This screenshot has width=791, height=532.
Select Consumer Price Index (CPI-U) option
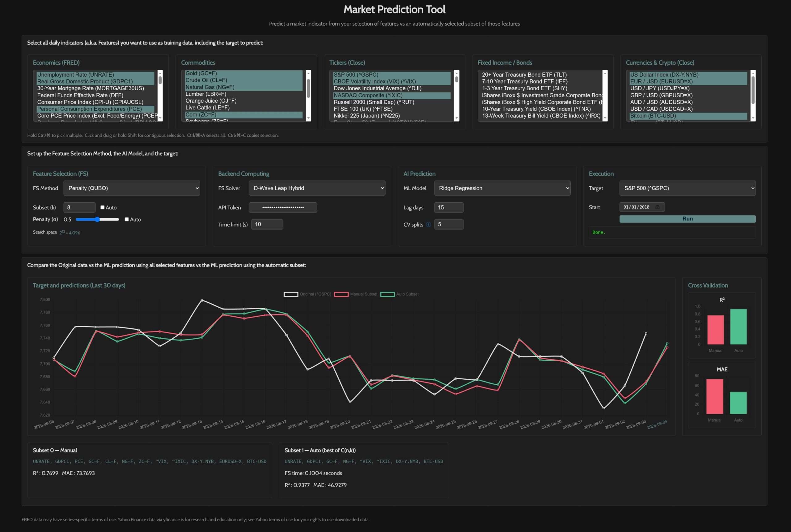click(95, 102)
